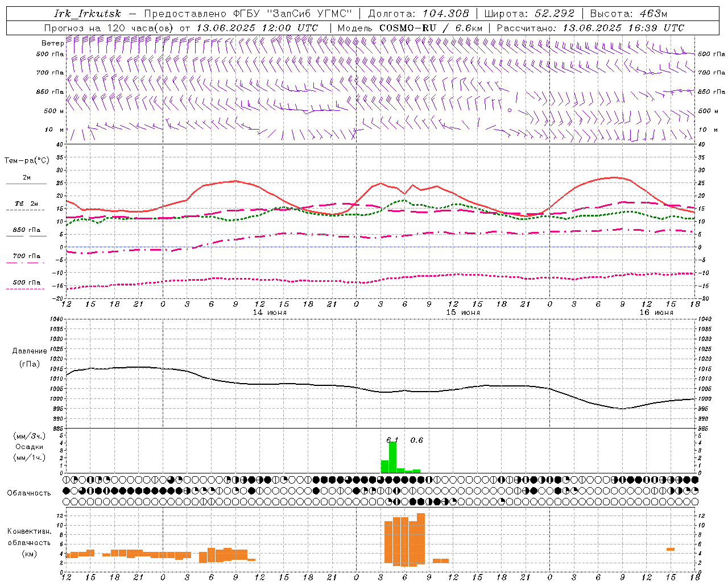Click the tallest green precipitation bar
Viewport: 728px width, 582px height.
392,458
